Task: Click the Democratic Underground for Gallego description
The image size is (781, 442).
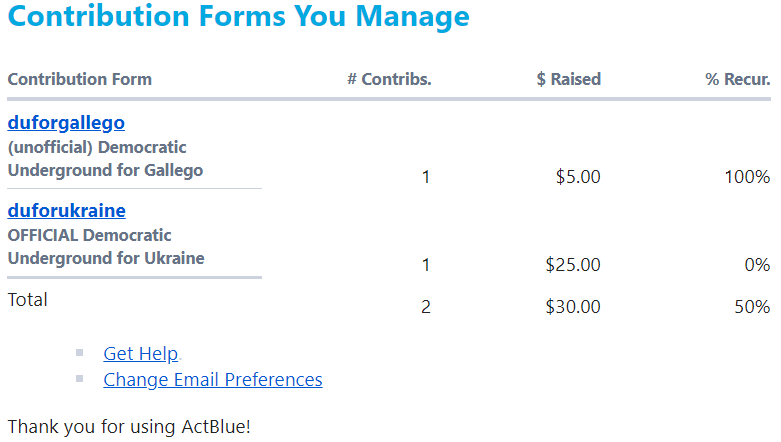Action: (105, 159)
